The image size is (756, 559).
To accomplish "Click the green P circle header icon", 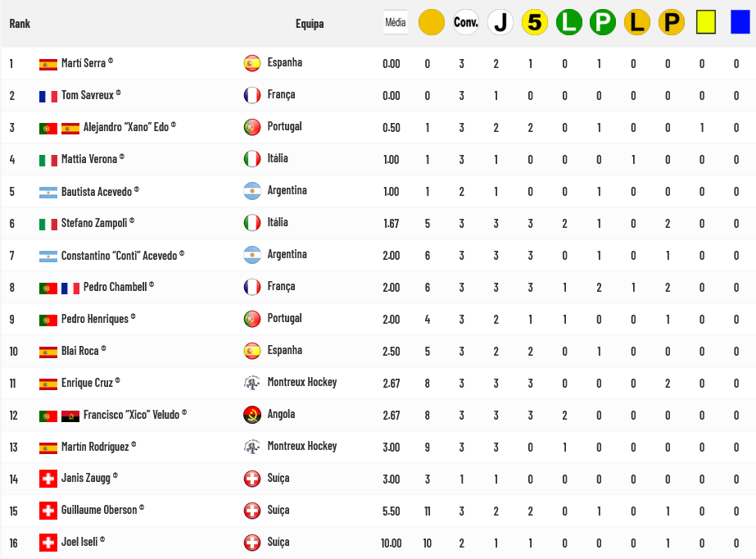I will 603,22.
